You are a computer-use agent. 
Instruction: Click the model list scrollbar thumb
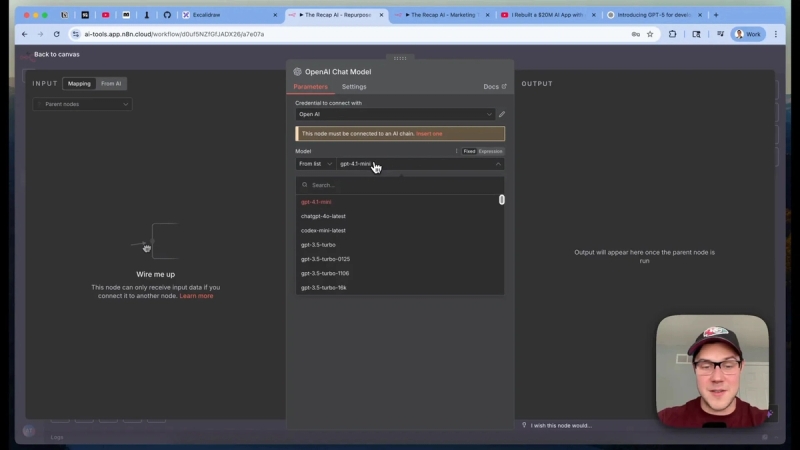point(502,200)
